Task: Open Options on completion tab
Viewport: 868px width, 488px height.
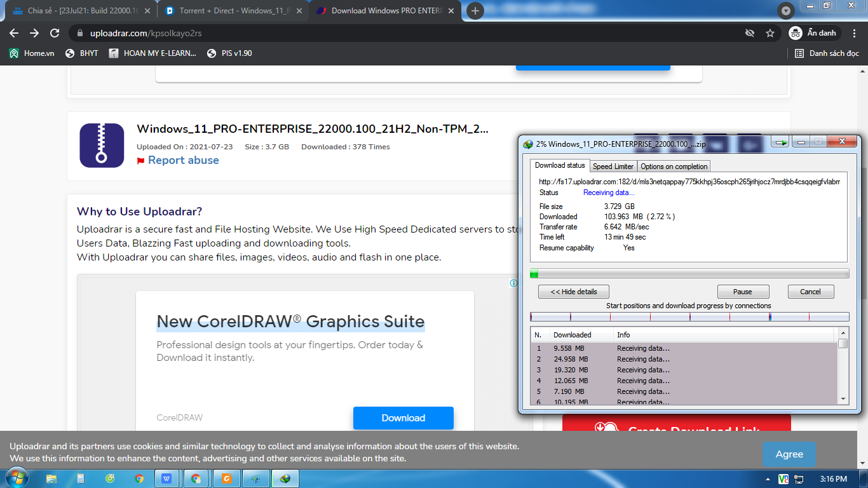Action: [674, 166]
